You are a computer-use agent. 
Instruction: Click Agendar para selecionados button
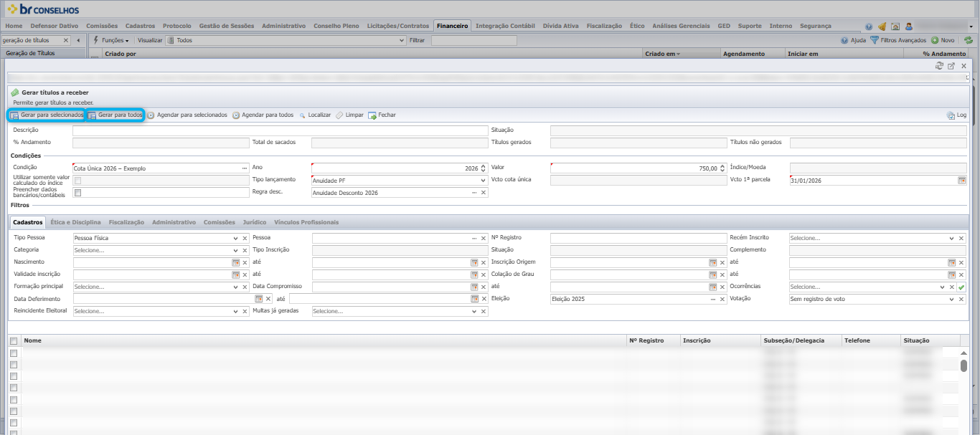187,115
